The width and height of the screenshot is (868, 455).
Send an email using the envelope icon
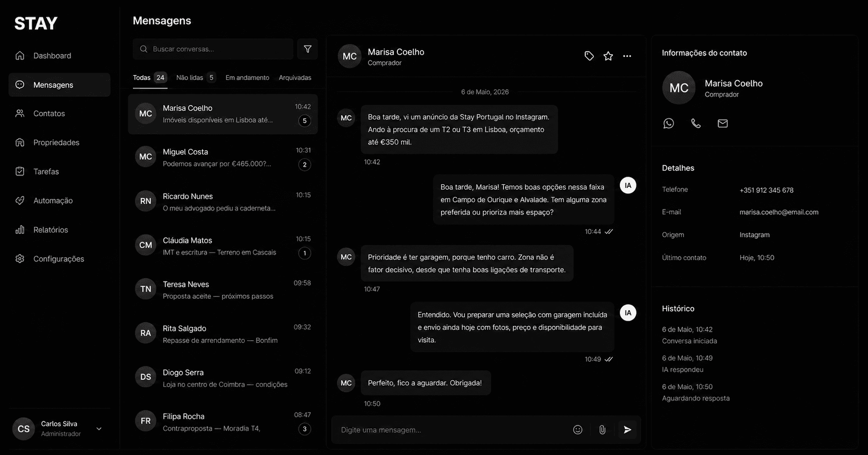[x=723, y=123]
